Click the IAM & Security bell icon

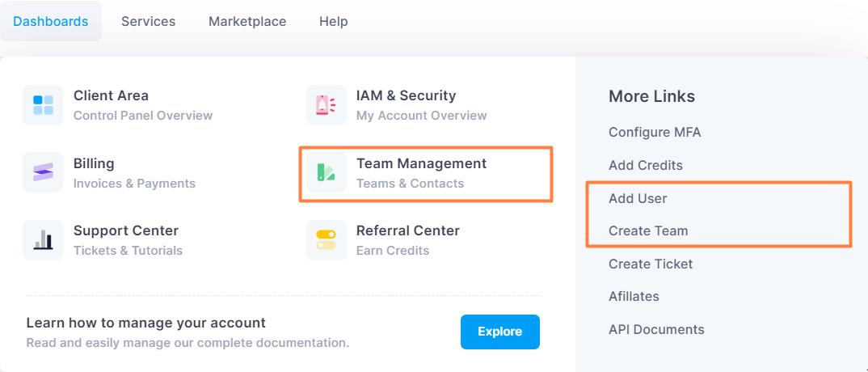click(x=326, y=104)
